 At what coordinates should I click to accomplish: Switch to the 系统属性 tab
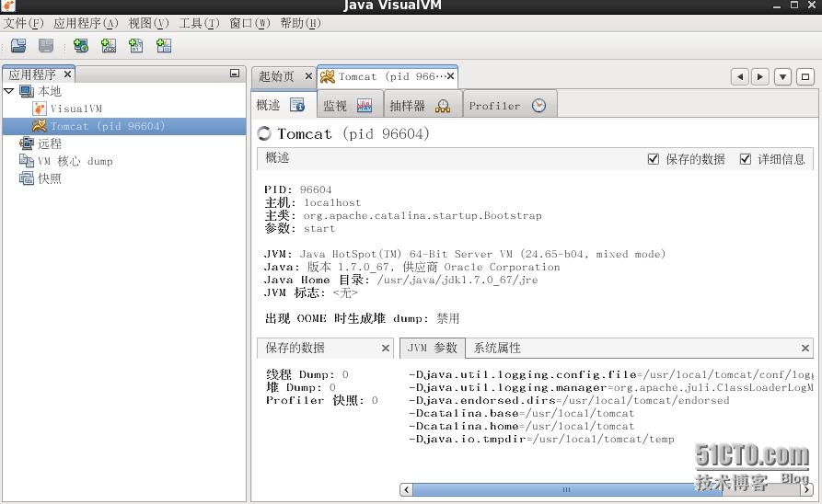click(497, 348)
